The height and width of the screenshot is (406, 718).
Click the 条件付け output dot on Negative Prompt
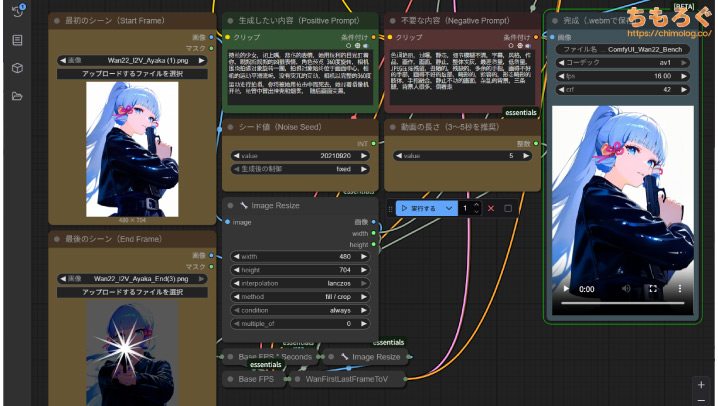coord(536,37)
